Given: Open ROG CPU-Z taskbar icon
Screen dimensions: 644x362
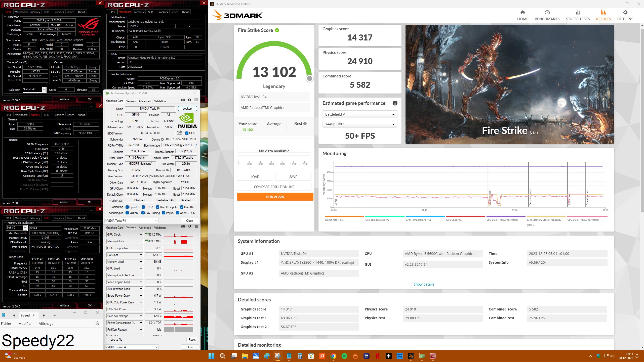Looking at the screenshot, I should [x=433, y=356].
